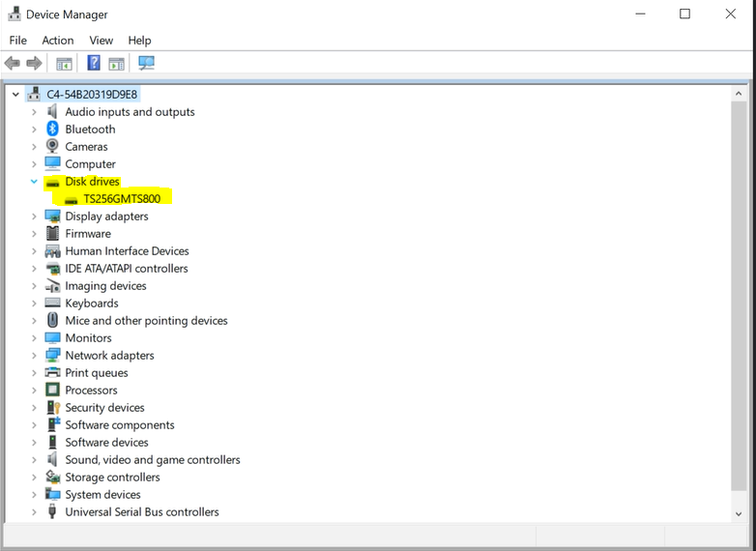This screenshot has width=756, height=551.
Task: Expand the Audio inputs and outputs category
Action: (34, 112)
